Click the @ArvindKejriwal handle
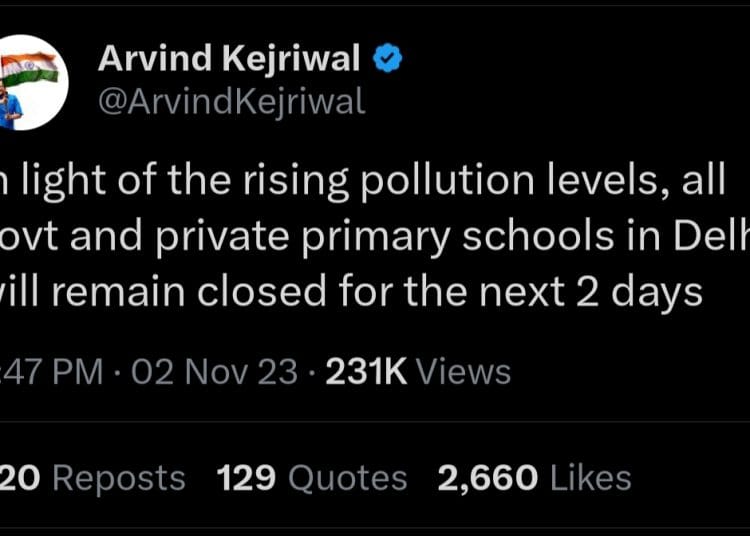This screenshot has height=536, width=750. 231,101
